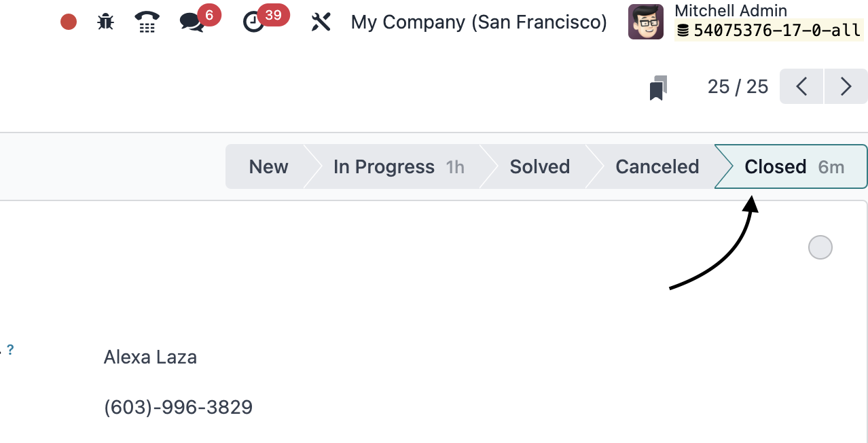The image size is (868, 443).
Task: Click the wrench and screwdriver tools icon
Action: 321,22
